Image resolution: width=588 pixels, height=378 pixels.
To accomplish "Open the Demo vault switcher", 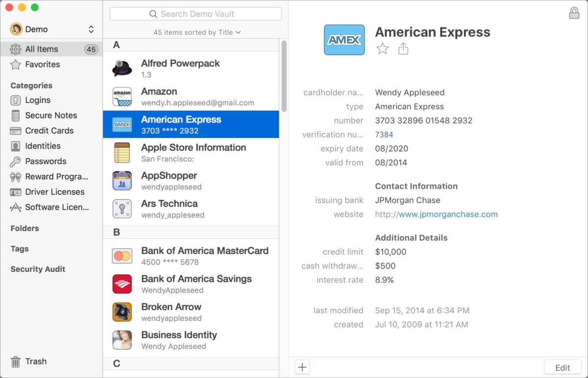I will (53, 29).
